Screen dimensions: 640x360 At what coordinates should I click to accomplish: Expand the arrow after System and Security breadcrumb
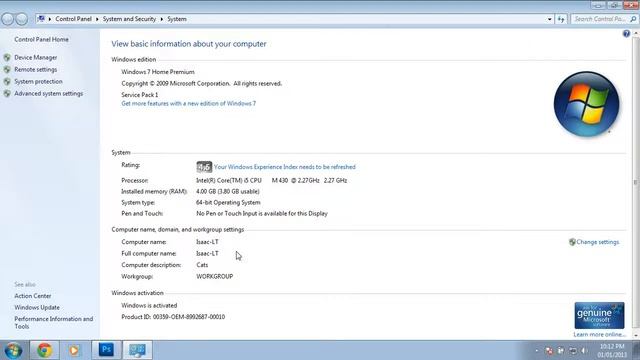pos(162,19)
